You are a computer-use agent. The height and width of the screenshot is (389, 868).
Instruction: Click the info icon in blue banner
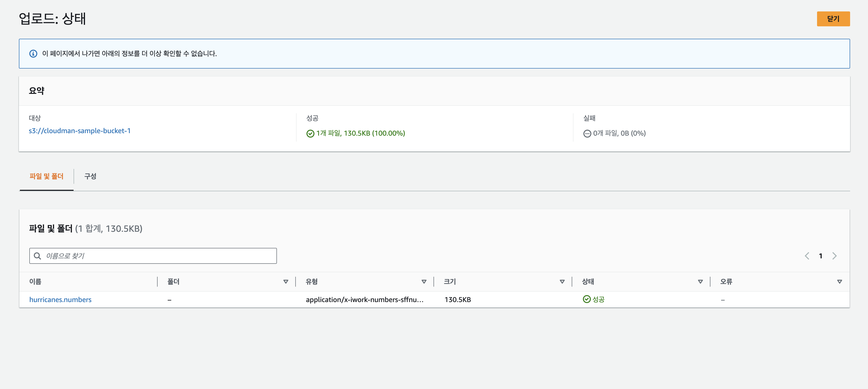33,54
